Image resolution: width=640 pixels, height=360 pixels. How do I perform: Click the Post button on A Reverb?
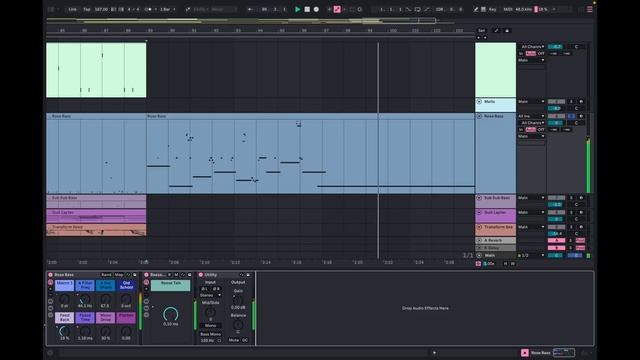click(580, 240)
